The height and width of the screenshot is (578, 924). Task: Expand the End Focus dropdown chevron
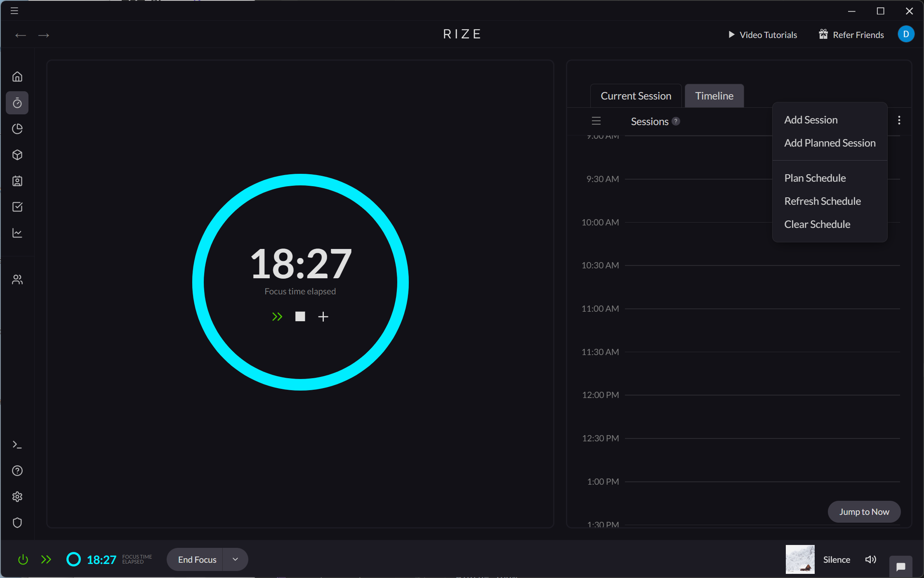coord(235,559)
